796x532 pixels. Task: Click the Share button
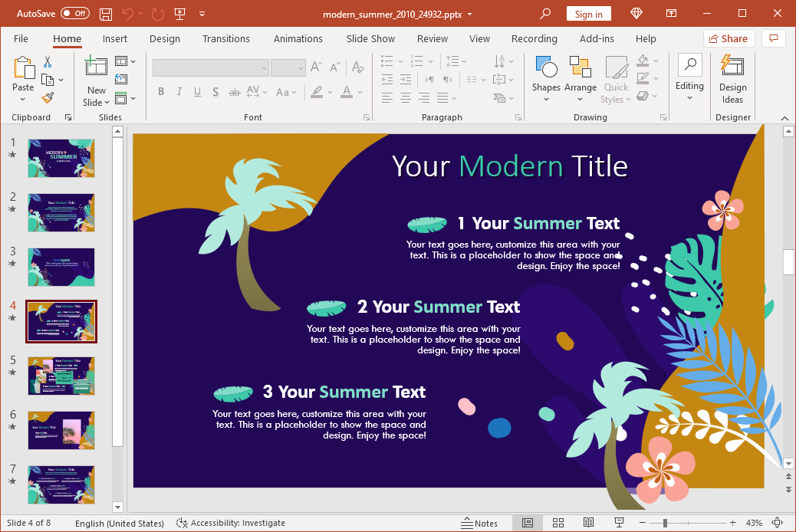coord(729,38)
